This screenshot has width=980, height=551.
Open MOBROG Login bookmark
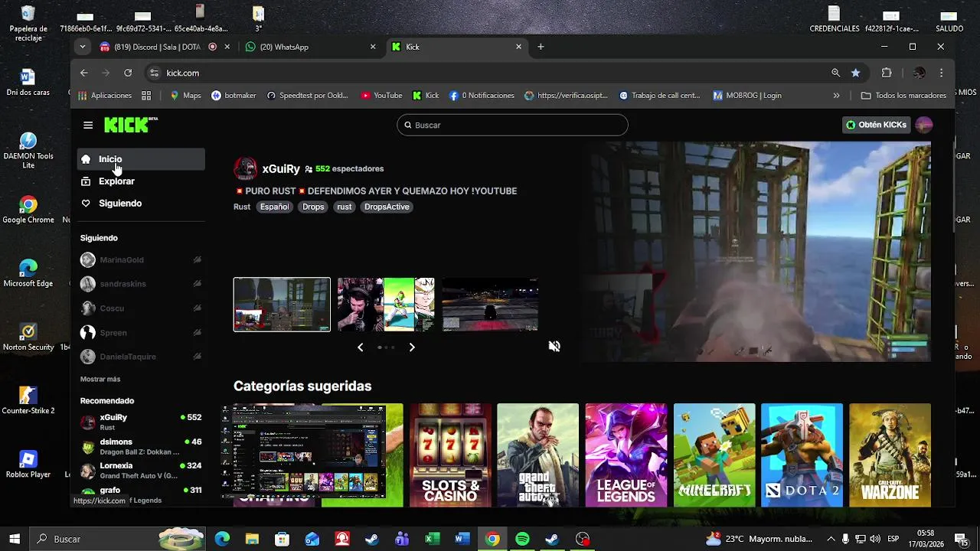coord(747,96)
